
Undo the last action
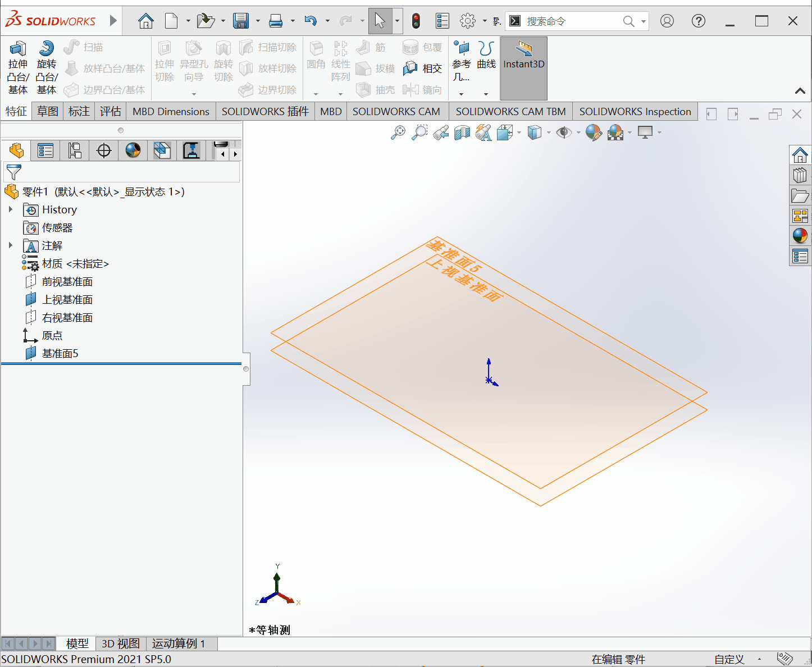[x=311, y=21]
